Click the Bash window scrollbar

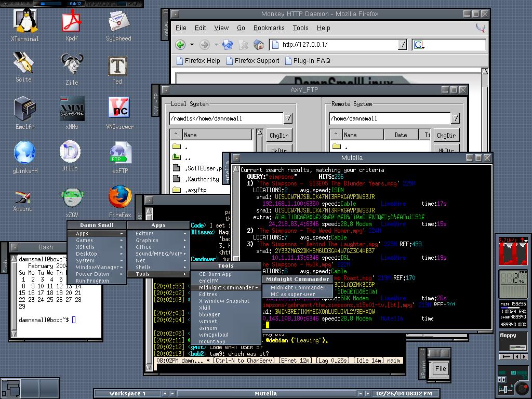tap(14, 296)
